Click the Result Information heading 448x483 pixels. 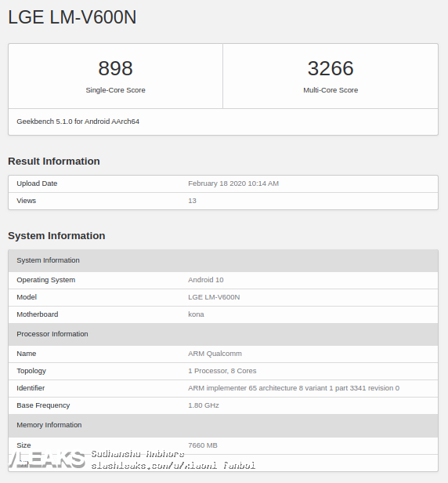click(x=54, y=161)
